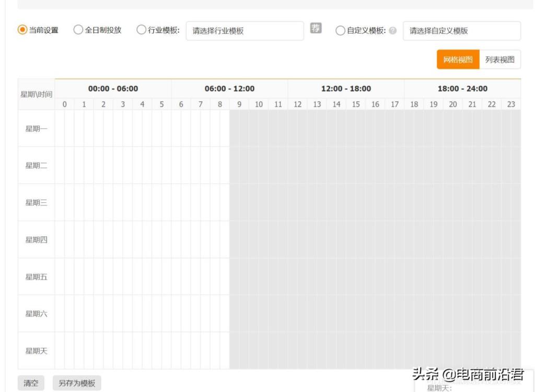The height and width of the screenshot is (392, 535).
Task: Click hour 23 column header
Action: (511, 104)
